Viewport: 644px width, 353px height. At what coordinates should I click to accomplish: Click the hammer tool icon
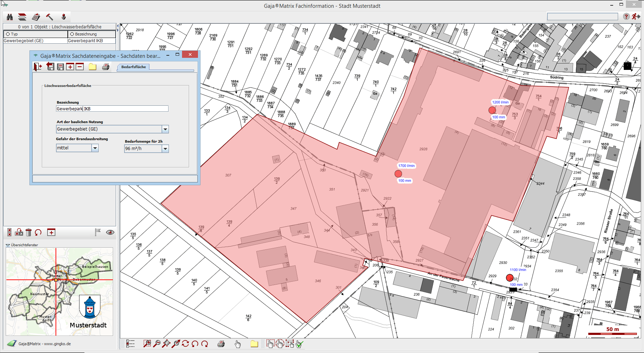(x=49, y=17)
